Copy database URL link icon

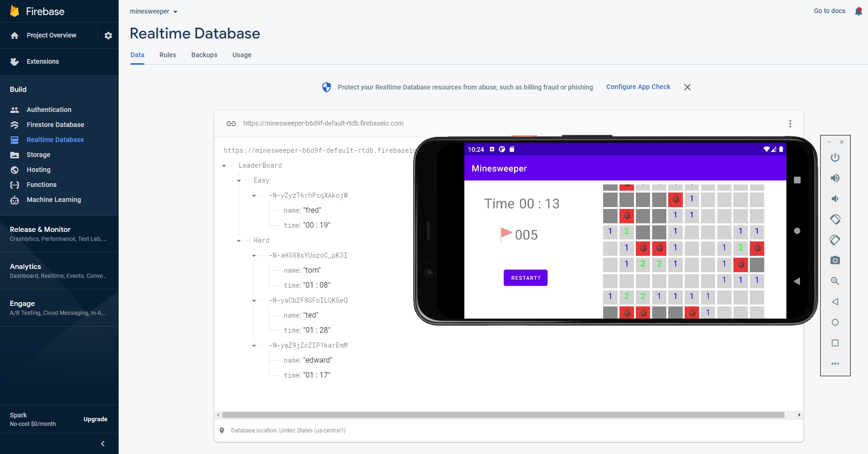[x=231, y=124]
